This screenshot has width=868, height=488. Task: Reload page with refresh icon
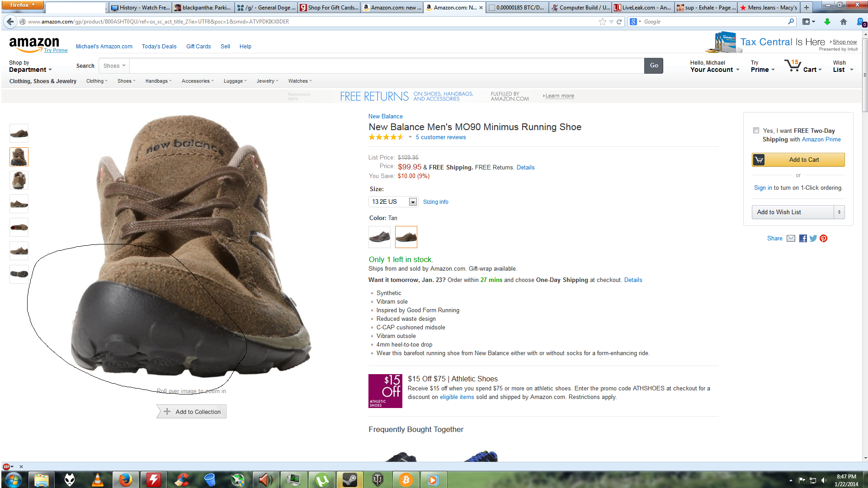pos(619,22)
